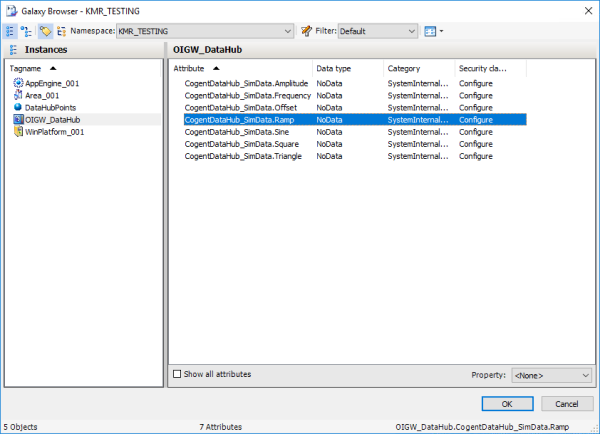Click the Security classification column header

[x=491, y=69]
